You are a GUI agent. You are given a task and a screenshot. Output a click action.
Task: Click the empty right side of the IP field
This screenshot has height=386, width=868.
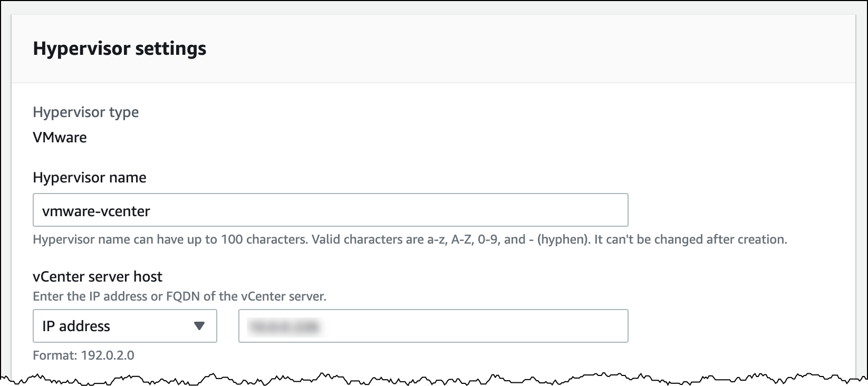tap(527, 326)
